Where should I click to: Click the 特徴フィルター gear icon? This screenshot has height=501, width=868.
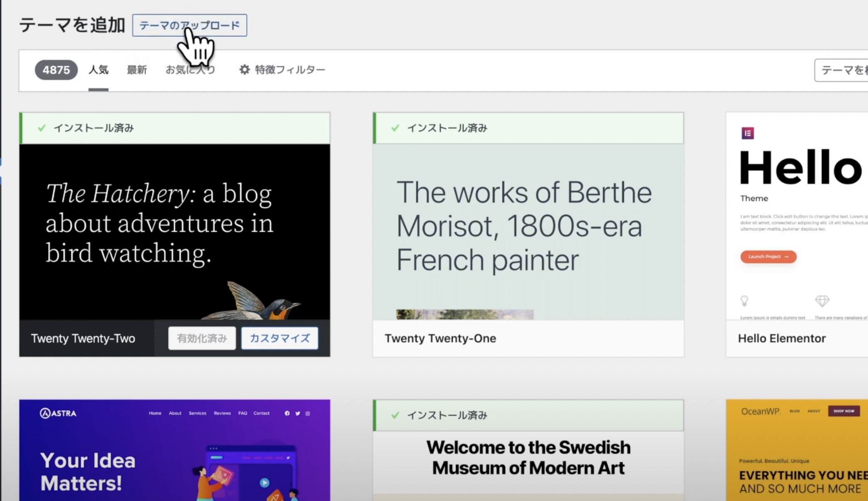[x=245, y=69]
